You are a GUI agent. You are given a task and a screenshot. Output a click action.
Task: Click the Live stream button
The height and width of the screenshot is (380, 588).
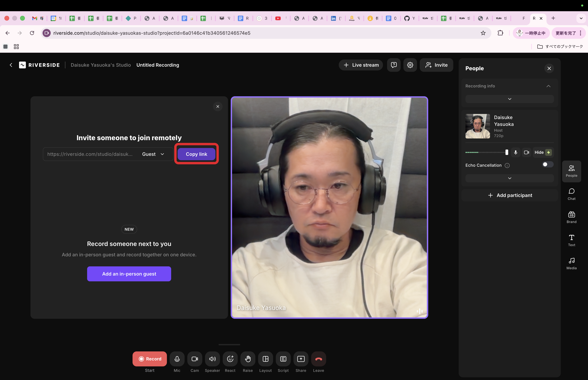pos(361,65)
